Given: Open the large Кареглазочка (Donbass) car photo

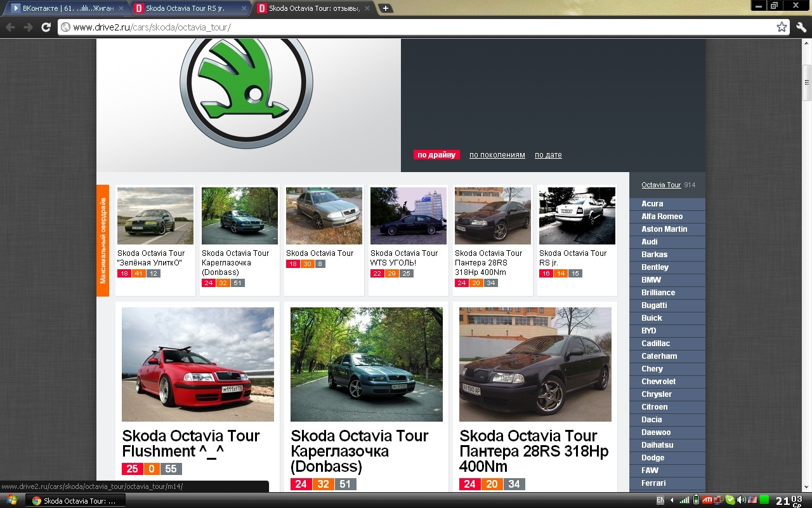Looking at the screenshot, I should (367, 364).
